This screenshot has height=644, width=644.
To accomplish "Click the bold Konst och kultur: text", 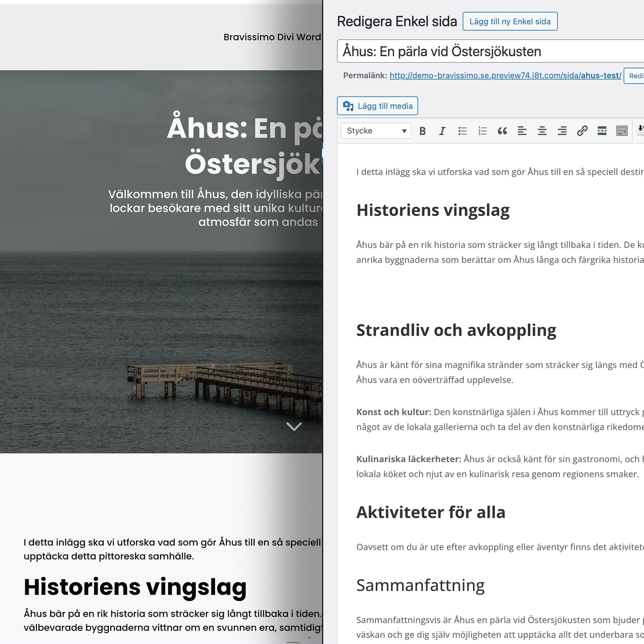I will pyautogui.click(x=393, y=412).
